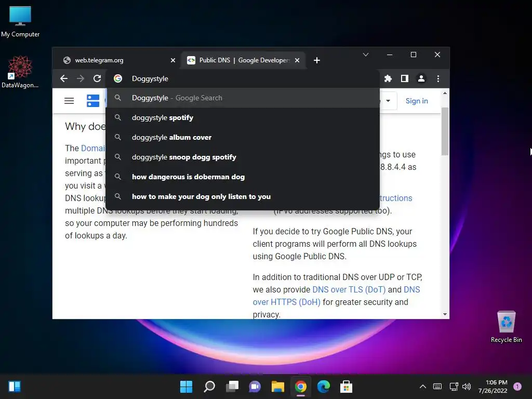Viewport: 532px width, 399px height.
Task: Open the tab search chevron
Action: point(365,55)
